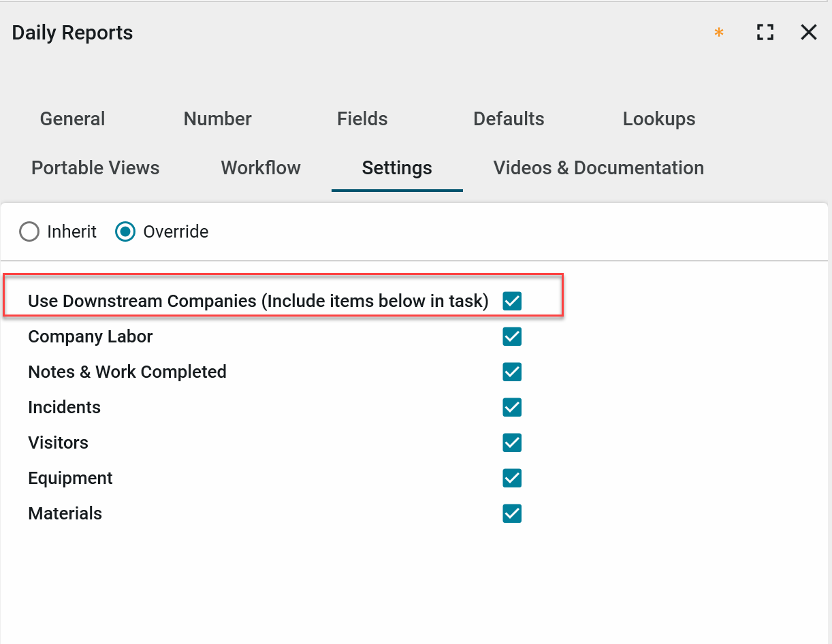Uncheck the Materials checkbox

click(x=512, y=513)
